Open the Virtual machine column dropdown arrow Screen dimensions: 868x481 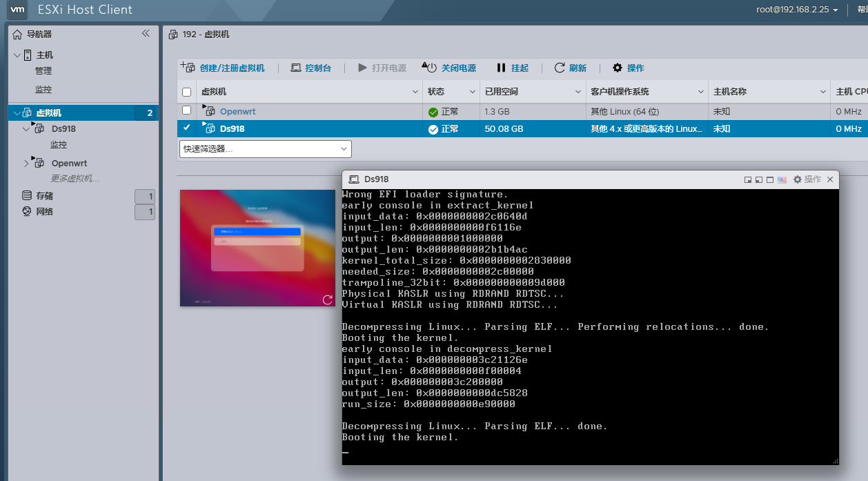(x=415, y=92)
